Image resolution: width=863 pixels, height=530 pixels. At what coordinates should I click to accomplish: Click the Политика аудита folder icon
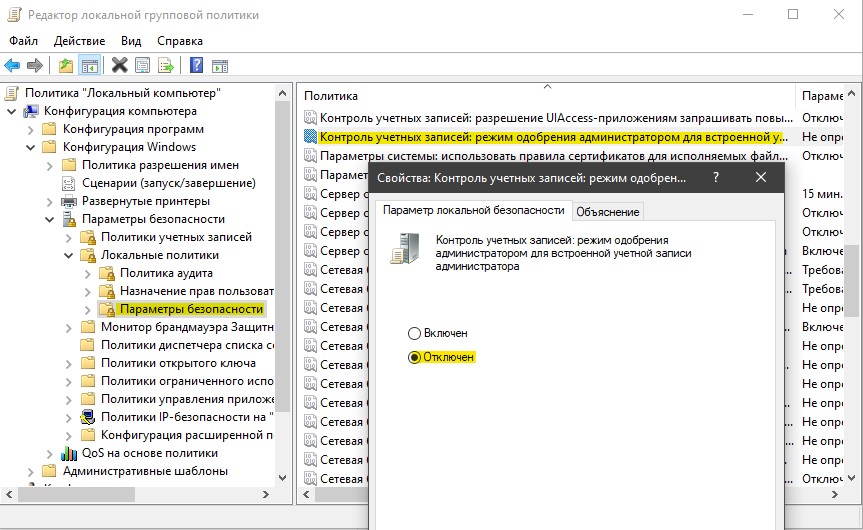click(107, 274)
